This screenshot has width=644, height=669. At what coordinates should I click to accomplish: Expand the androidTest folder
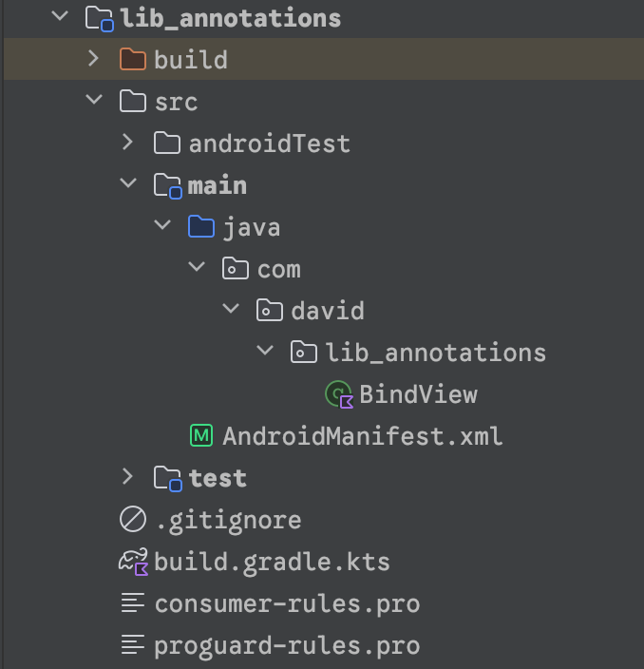(x=128, y=143)
